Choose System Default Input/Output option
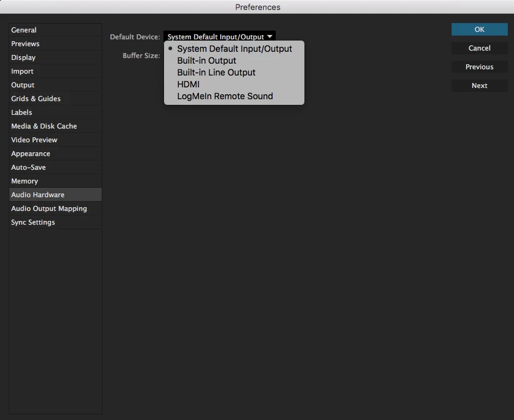 (x=234, y=49)
